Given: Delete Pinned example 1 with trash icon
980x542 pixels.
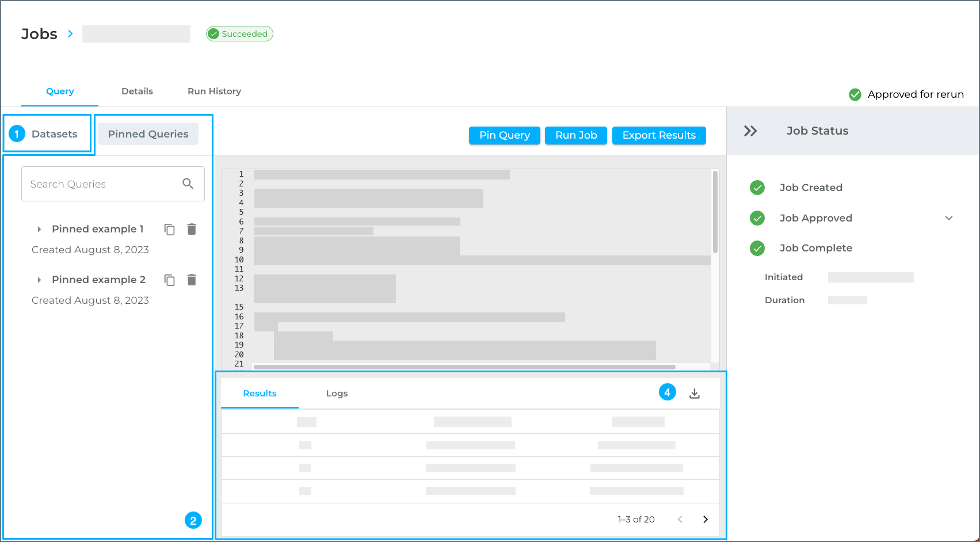Looking at the screenshot, I should 192,230.
